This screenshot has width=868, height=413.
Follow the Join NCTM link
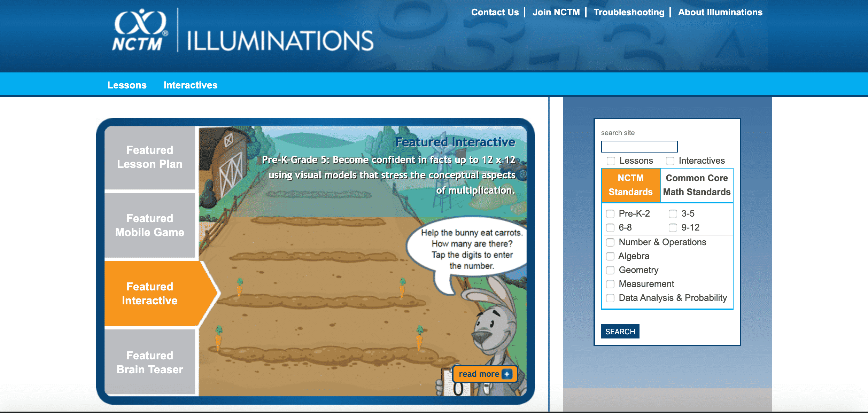556,12
